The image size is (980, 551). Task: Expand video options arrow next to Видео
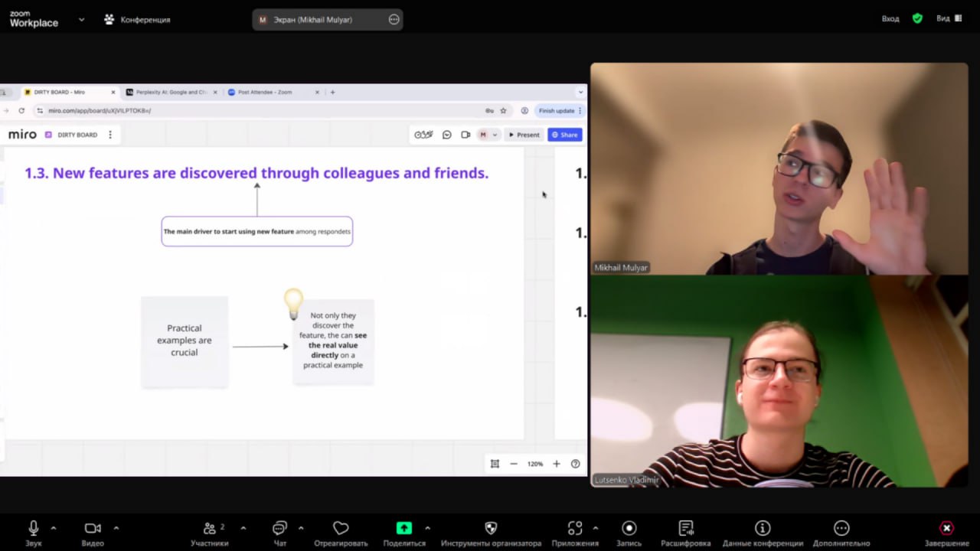pos(116,528)
